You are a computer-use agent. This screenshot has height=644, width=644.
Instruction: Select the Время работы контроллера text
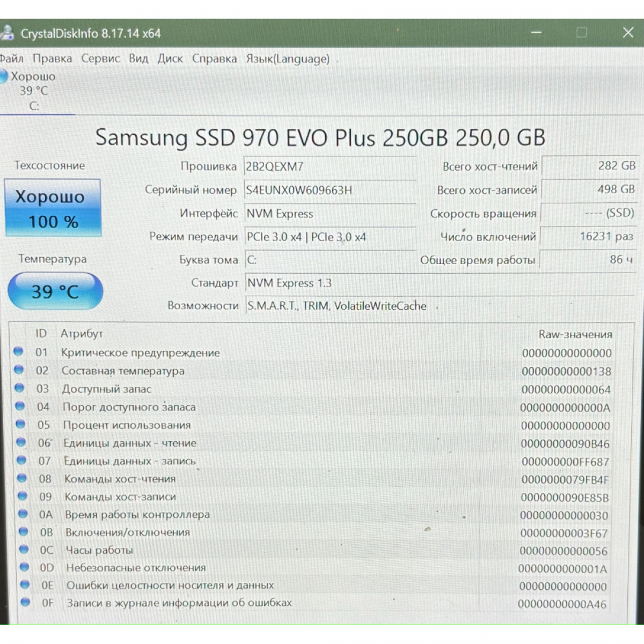point(137,514)
